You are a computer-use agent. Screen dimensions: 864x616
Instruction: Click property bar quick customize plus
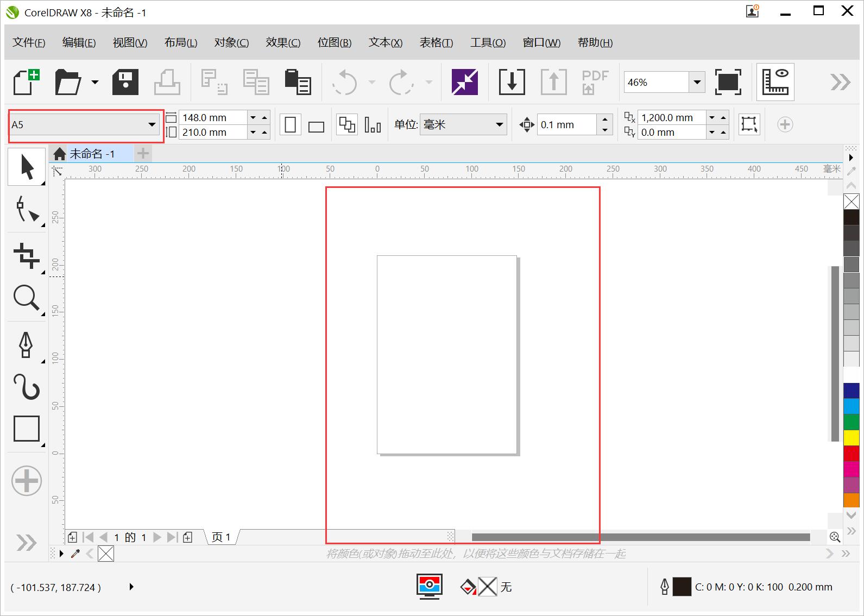point(785,124)
